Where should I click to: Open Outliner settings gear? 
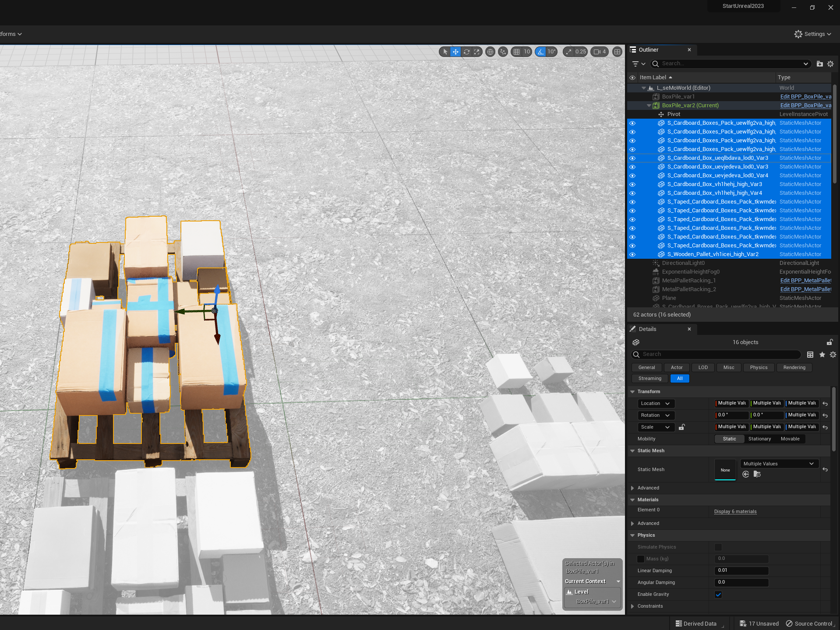click(830, 64)
